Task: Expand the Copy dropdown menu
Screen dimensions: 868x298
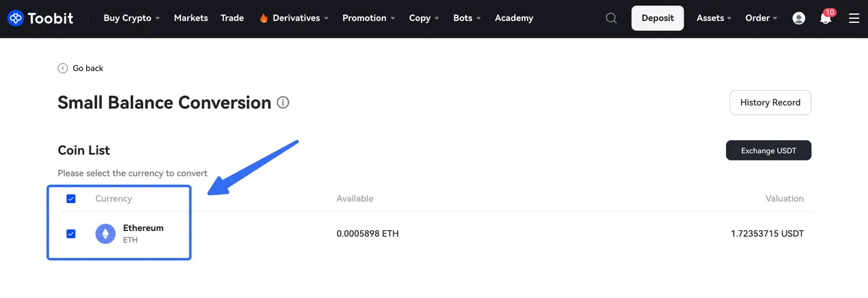Action: pyautogui.click(x=424, y=18)
